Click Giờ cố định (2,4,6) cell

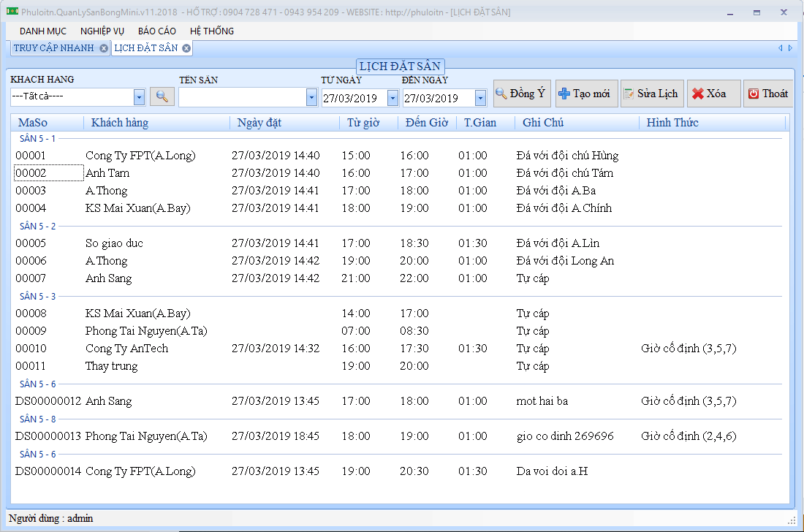click(x=689, y=436)
